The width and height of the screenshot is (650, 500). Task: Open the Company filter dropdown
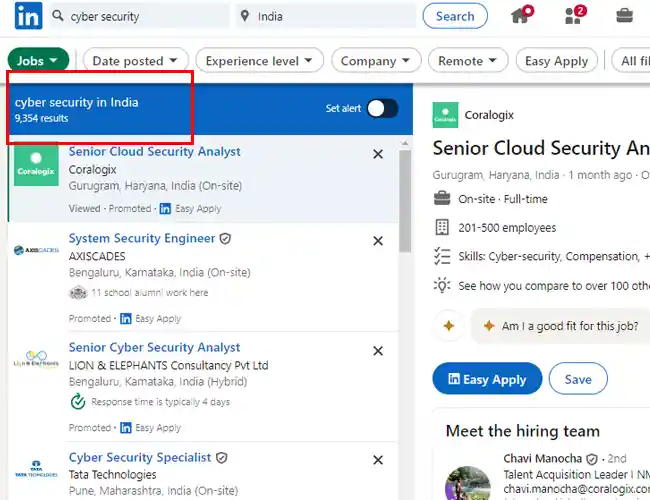coord(376,61)
